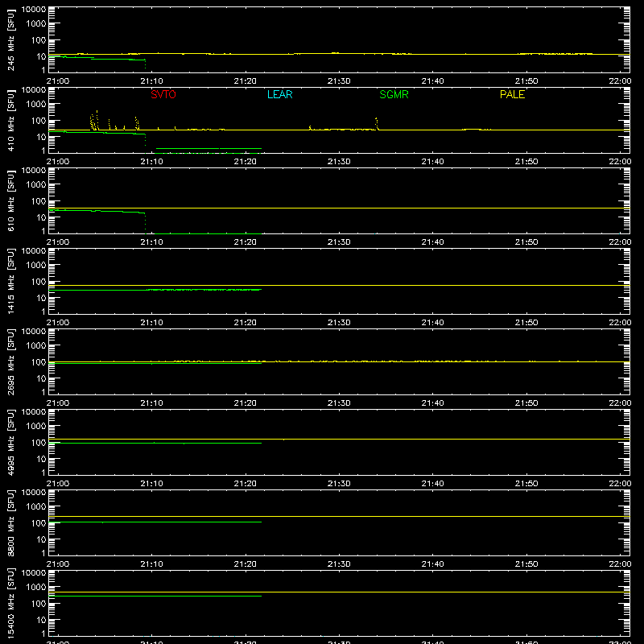Click the 21:50 tick label under 610 MHz plot
The width and height of the screenshot is (644, 644).
(x=526, y=242)
